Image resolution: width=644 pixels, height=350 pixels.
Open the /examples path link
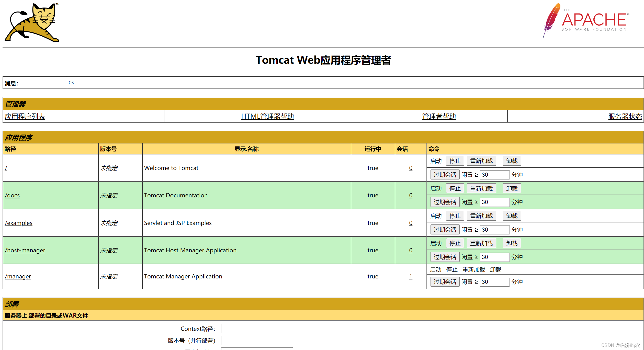[x=19, y=223]
